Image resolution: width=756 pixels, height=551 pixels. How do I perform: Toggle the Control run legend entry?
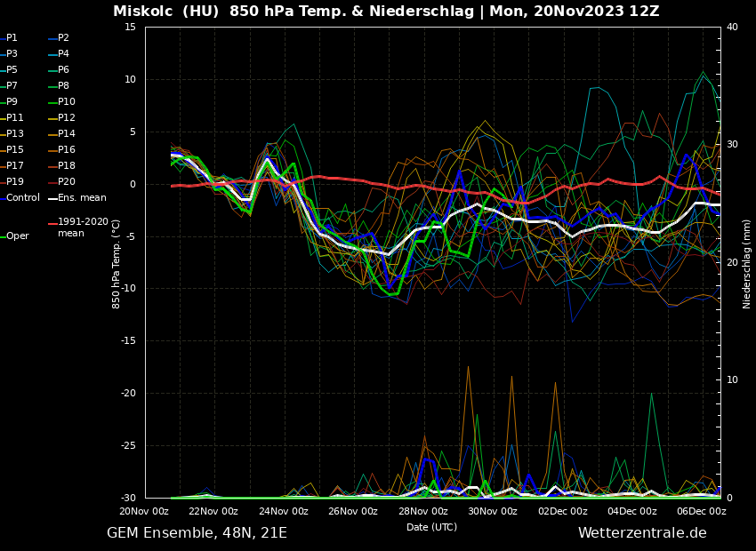pos(22,198)
